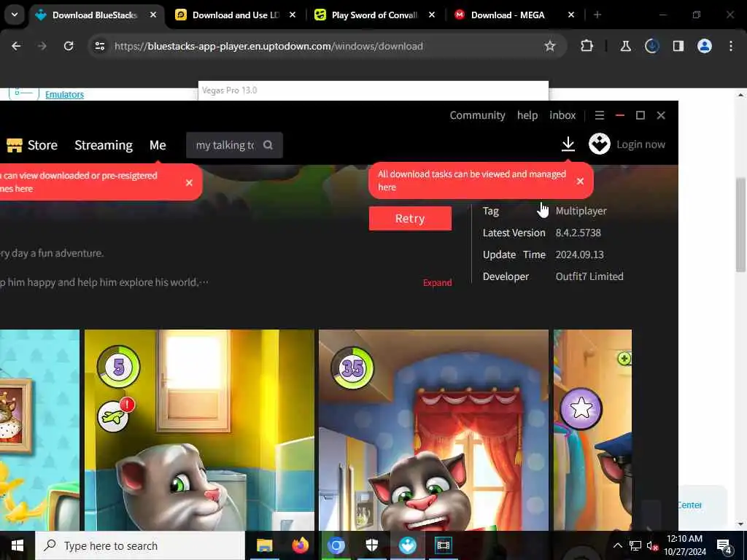Switch to Play Sword of Convallaria tab
The height and width of the screenshot is (560, 747).
click(374, 15)
